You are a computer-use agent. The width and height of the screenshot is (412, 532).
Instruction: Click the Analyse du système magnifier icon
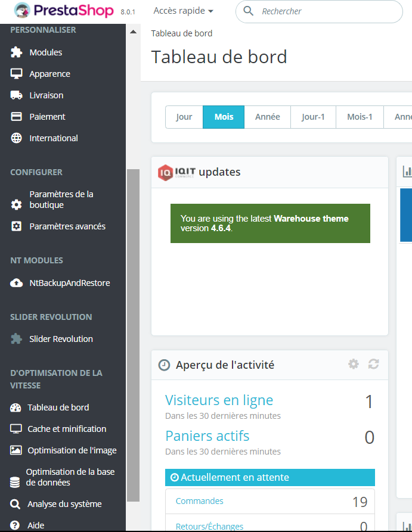point(15,504)
